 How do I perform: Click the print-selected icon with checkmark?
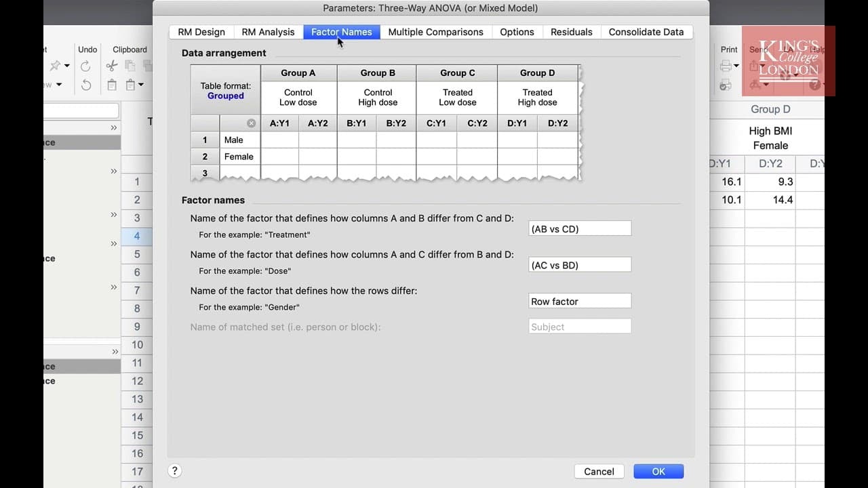[x=725, y=85]
